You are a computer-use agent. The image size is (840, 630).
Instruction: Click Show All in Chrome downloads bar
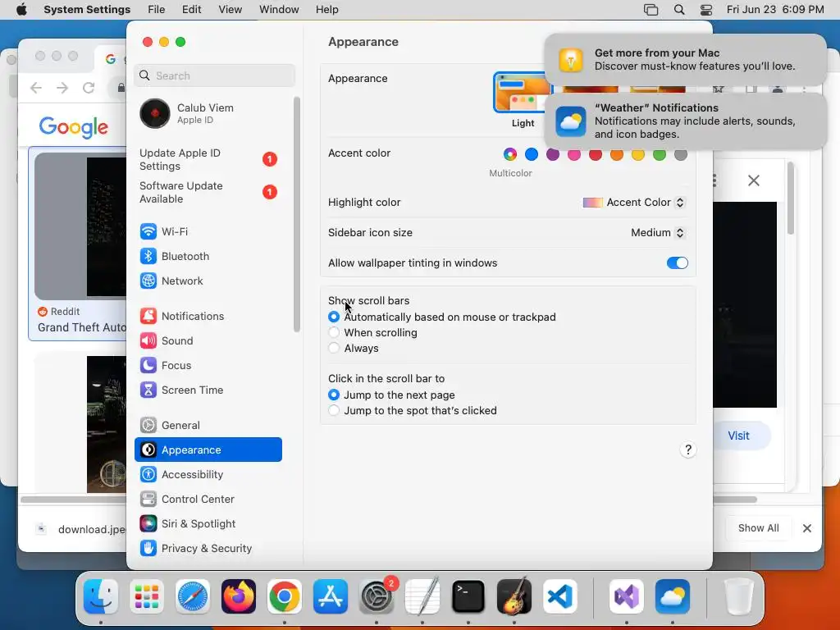758,528
